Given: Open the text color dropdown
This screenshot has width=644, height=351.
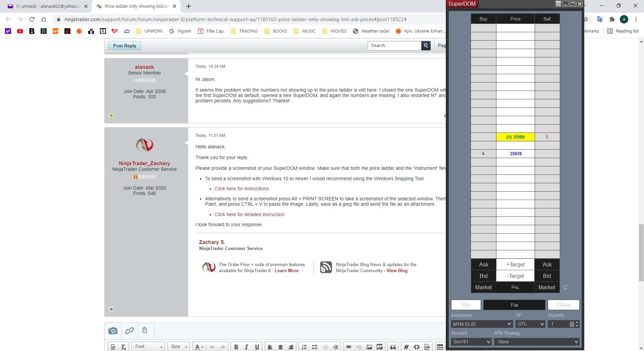Looking at the screenshot, I should pyautogui.click(x=199, y=347).
